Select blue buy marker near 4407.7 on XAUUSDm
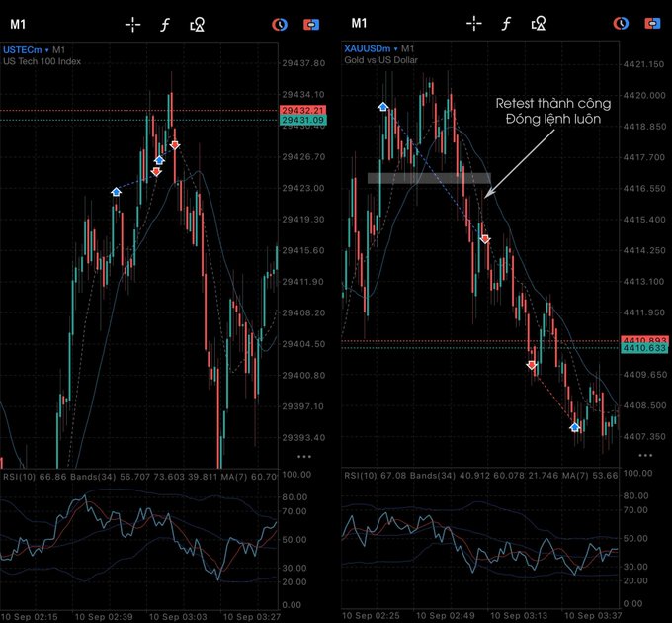This screenshot has width=672, height=623. pos(575,426)
